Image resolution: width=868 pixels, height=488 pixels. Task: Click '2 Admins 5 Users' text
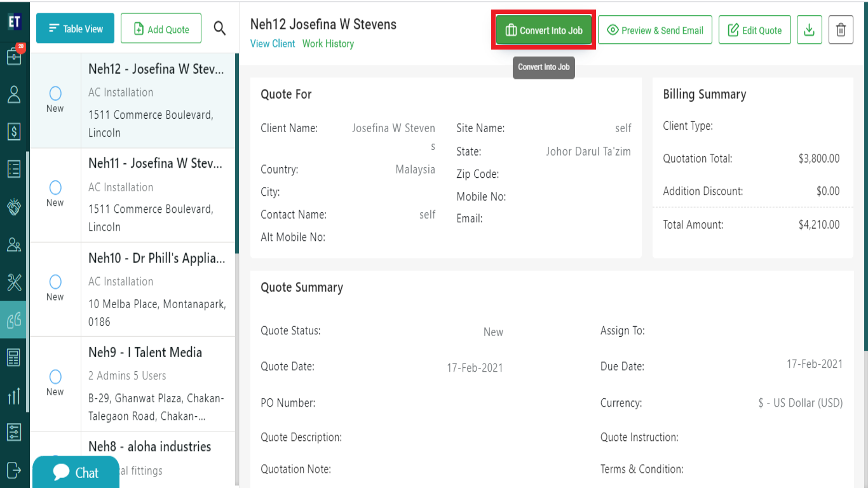(x=127, y=376)
